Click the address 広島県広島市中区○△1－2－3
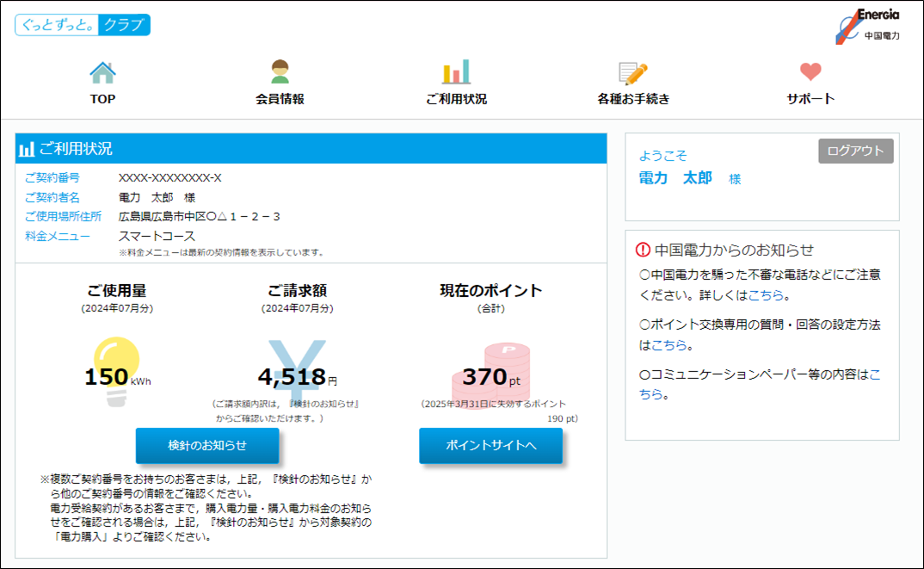Screen dimensions: 924x569 (200, 217)
